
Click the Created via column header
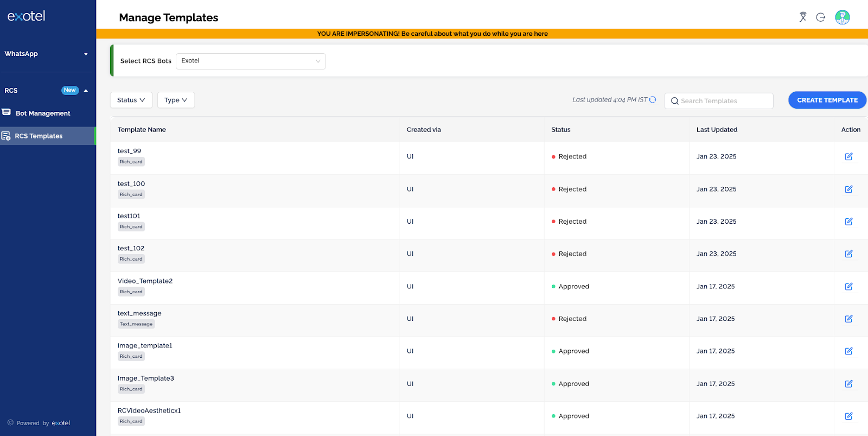point(424,130)
